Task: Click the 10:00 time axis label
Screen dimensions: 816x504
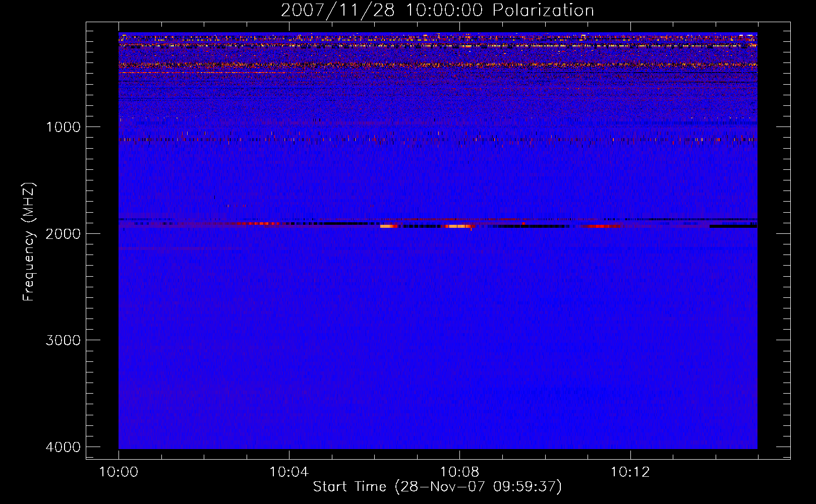Action: 119,472
